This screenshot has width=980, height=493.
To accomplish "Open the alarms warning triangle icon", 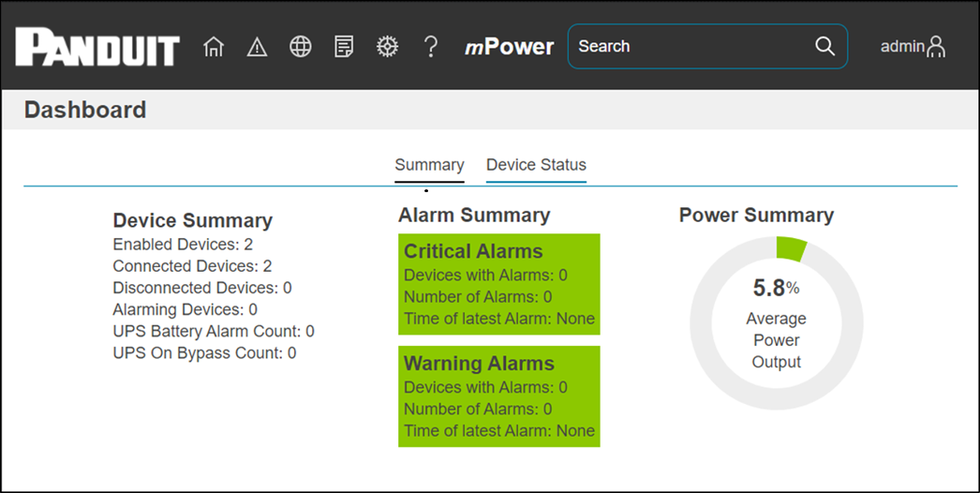I will (x=257, y=47).
